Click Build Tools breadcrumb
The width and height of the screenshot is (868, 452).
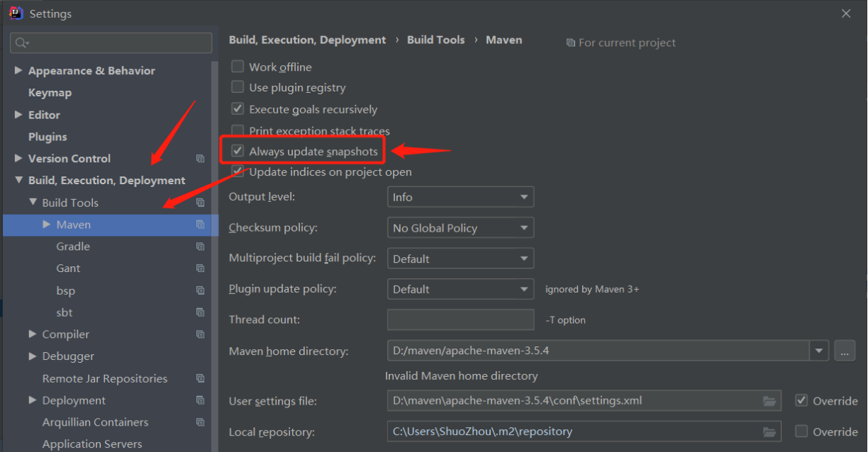436,40
